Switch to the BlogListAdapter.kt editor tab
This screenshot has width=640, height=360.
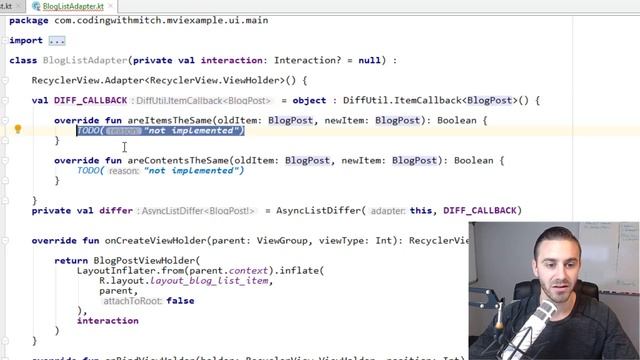(73, 7)
